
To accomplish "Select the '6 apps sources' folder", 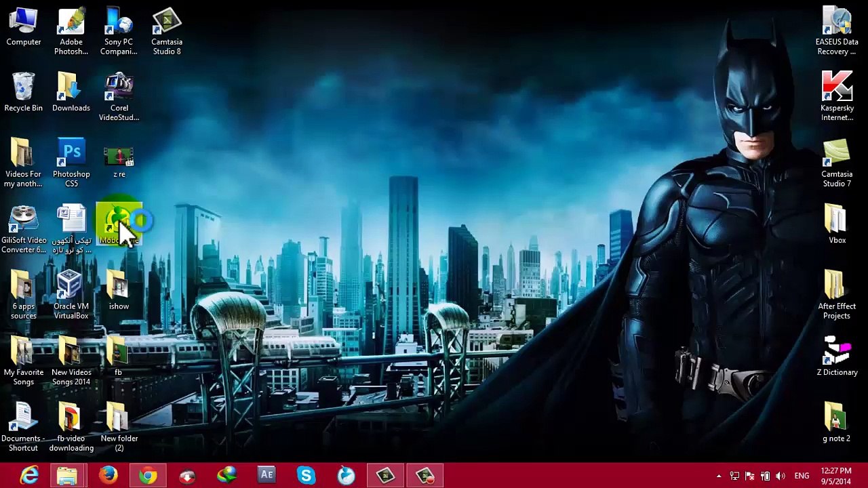I will click(24, 296).
